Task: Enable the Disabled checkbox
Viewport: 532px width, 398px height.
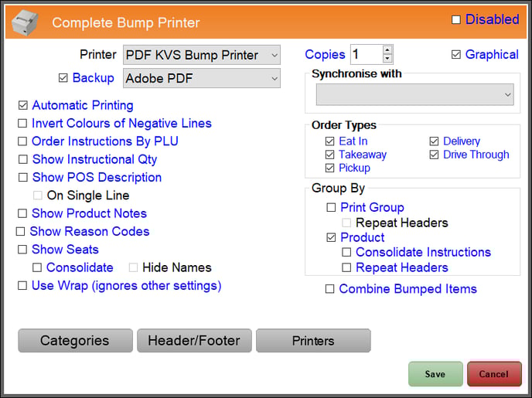Action: (456, 19)
